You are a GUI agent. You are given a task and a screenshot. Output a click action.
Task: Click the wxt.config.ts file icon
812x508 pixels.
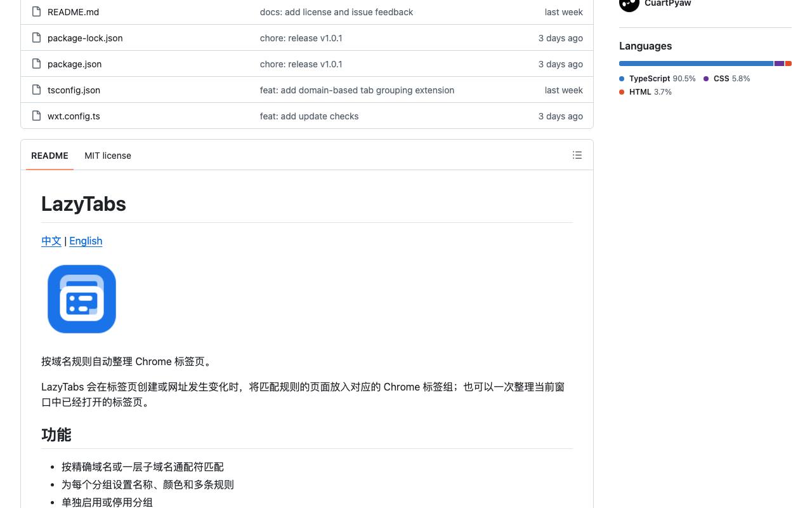click(x=36, y=116)
